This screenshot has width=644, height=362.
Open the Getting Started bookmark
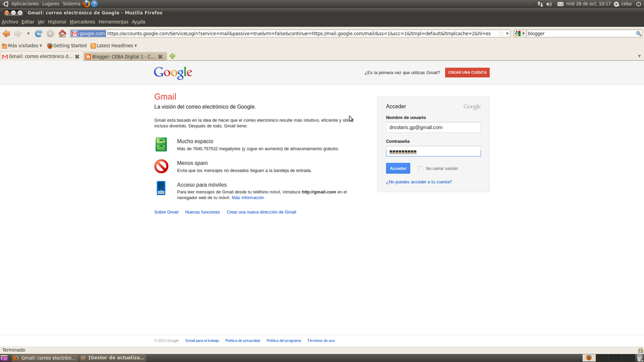[x=67, y=45]
